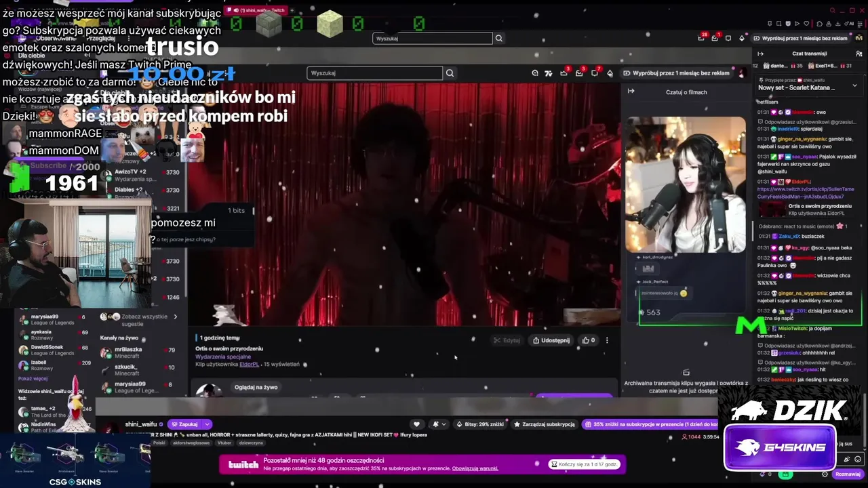Viewport: 868px width, 488px height.
Task: Open the twitch.tv clip link in chat
Action: tap(805, 192)
